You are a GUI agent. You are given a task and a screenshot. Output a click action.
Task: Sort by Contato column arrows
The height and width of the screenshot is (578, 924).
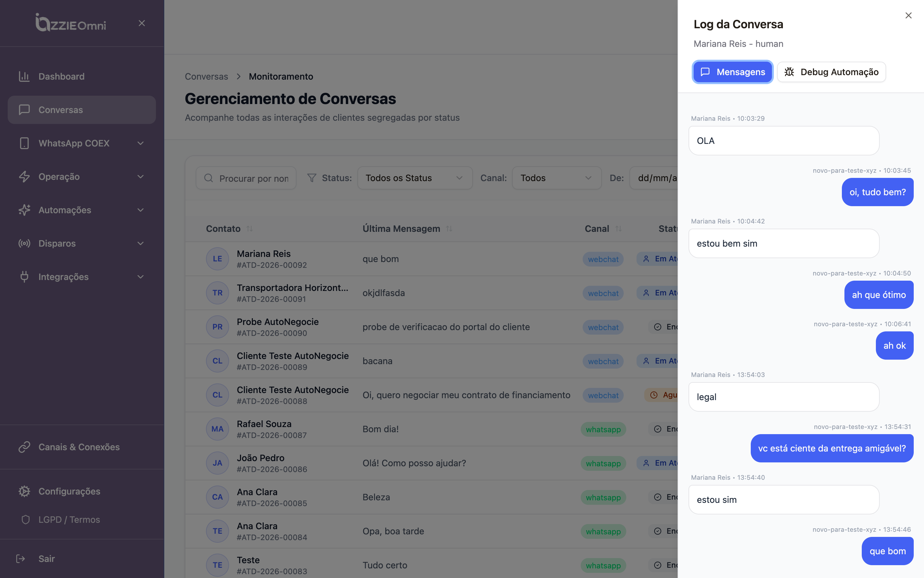[x=249, y=229]
